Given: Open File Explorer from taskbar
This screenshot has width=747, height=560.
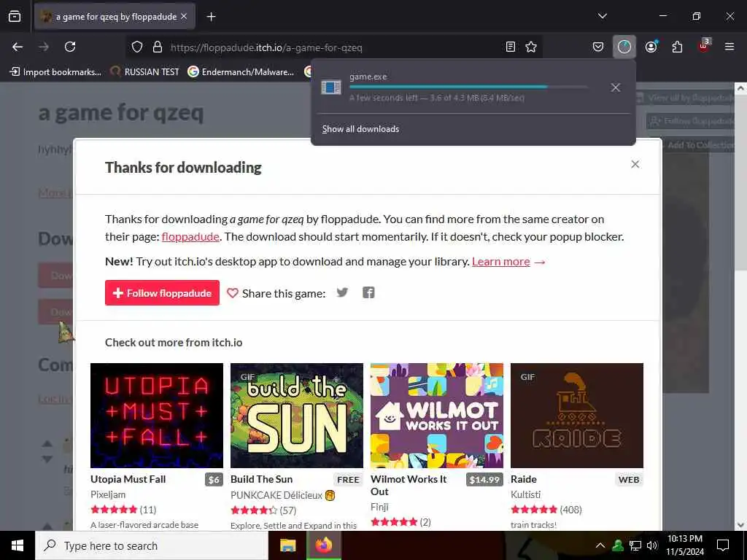Looking at the screenshot, I should 287,545.
